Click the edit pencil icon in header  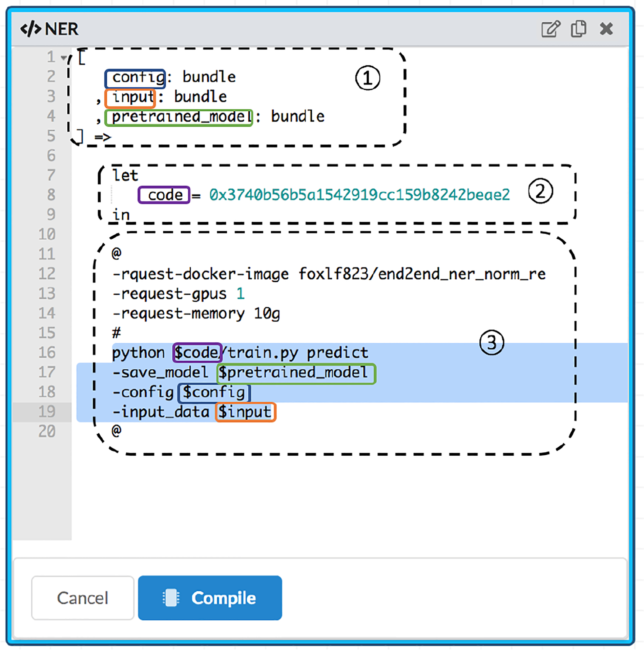pos(550,29)
